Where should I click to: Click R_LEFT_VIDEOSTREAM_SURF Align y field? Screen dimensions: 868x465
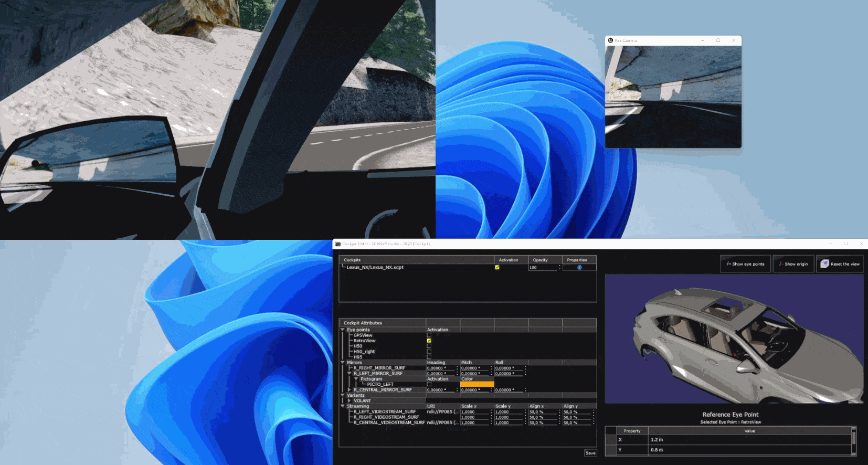(577, 412)
